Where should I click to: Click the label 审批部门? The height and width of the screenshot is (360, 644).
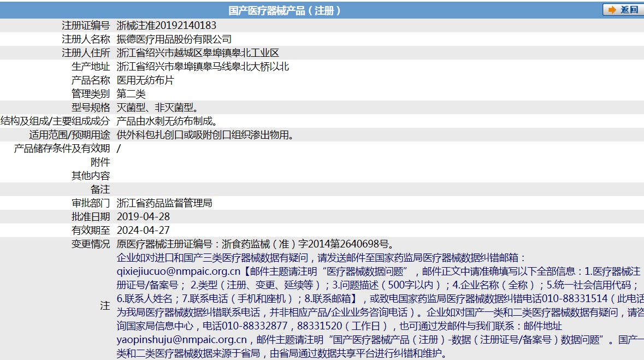(x=91, y=203)
